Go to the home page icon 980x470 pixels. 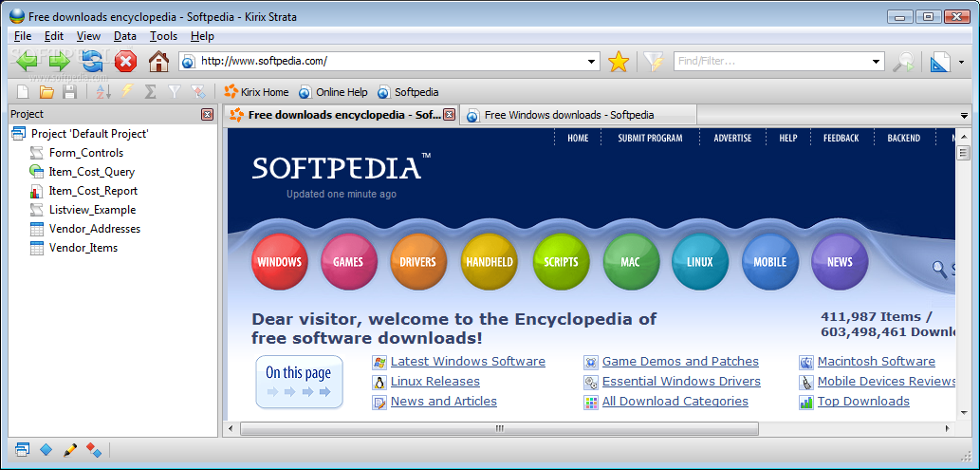pyautogui.click(x=158, y=62)
